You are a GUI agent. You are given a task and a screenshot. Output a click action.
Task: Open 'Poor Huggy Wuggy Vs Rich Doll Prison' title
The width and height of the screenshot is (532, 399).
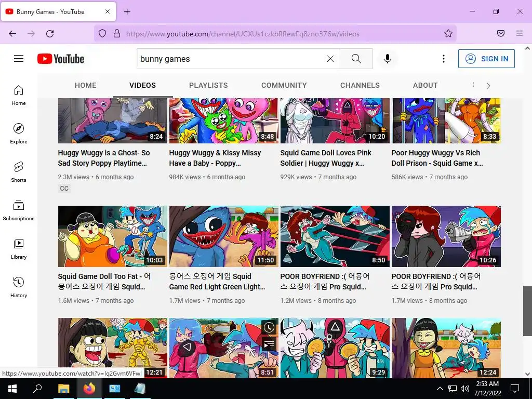click(437, 158)
